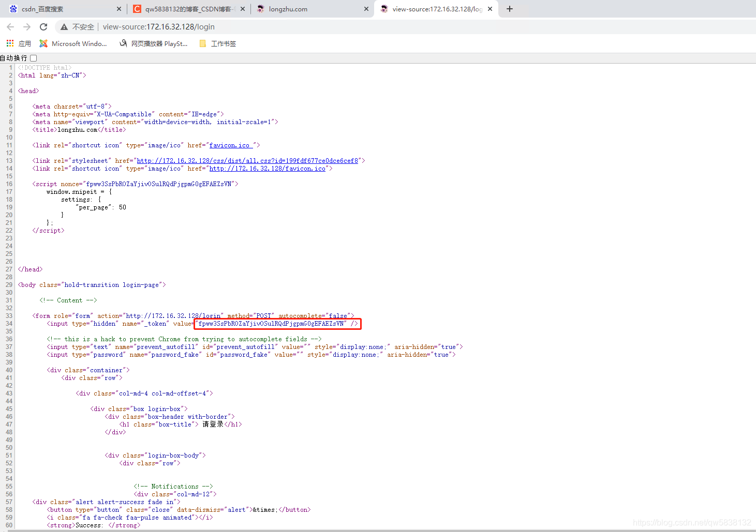The width and height of the screenshot is (756, 532).
Task: Click the <!-- Notifications --> comment
Action: (173, 487)
